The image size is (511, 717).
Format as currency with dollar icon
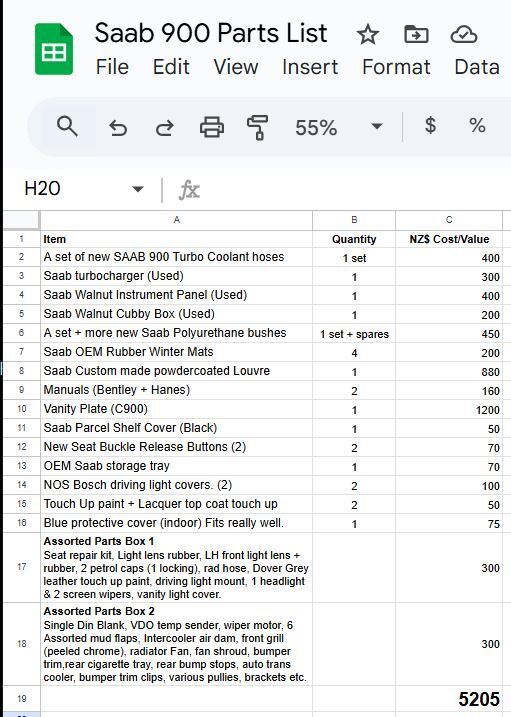(x=430, y=125)
